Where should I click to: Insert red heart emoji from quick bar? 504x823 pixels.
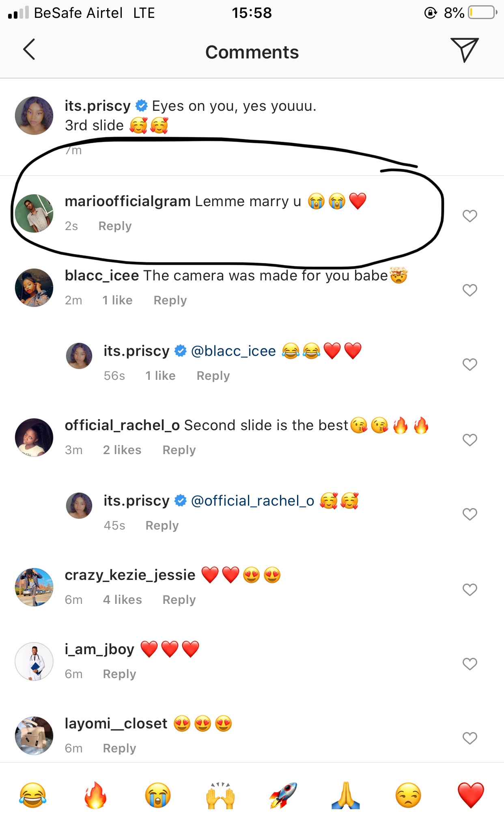pos(471,795)
